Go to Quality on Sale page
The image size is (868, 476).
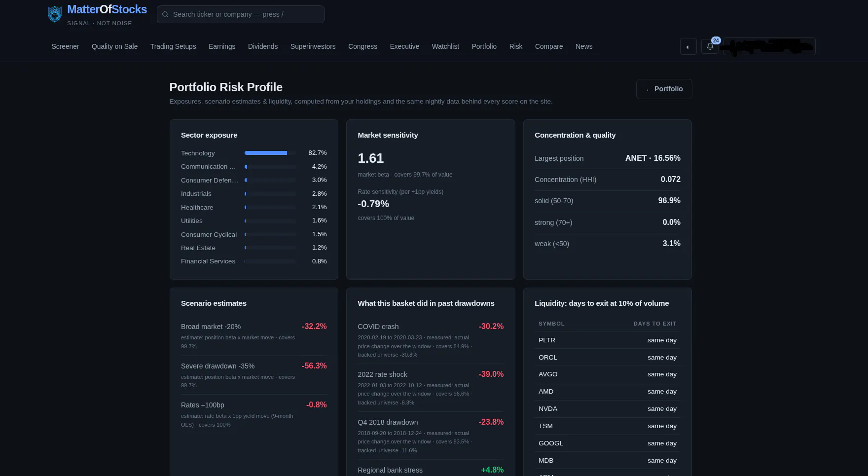114,46
